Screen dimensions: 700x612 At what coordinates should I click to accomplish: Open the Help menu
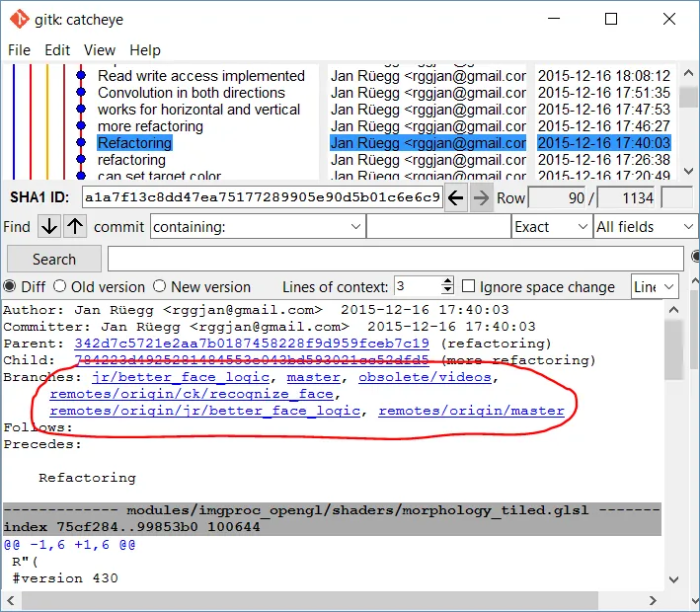145,50
